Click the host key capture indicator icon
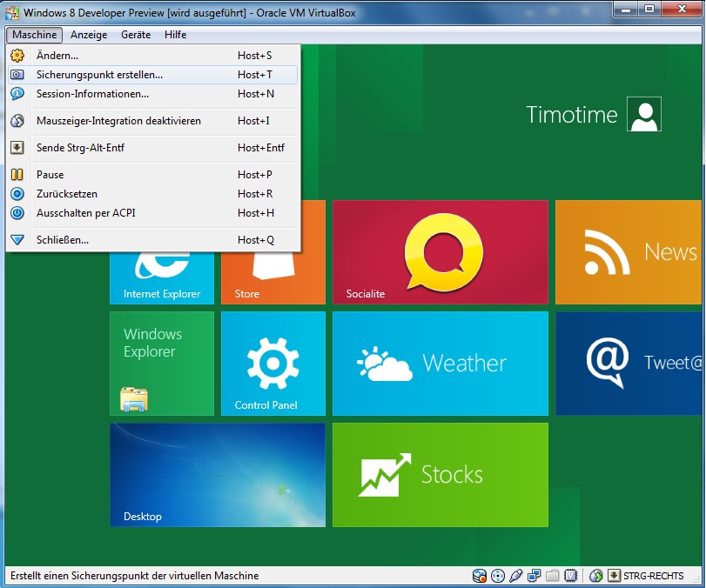This screenshot has width=706, height=588. tap(614, 576)
